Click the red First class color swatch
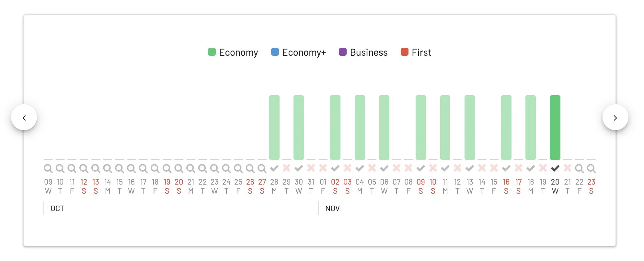The height and width of the screenshot is (261, 644). (x=405, y=52)
